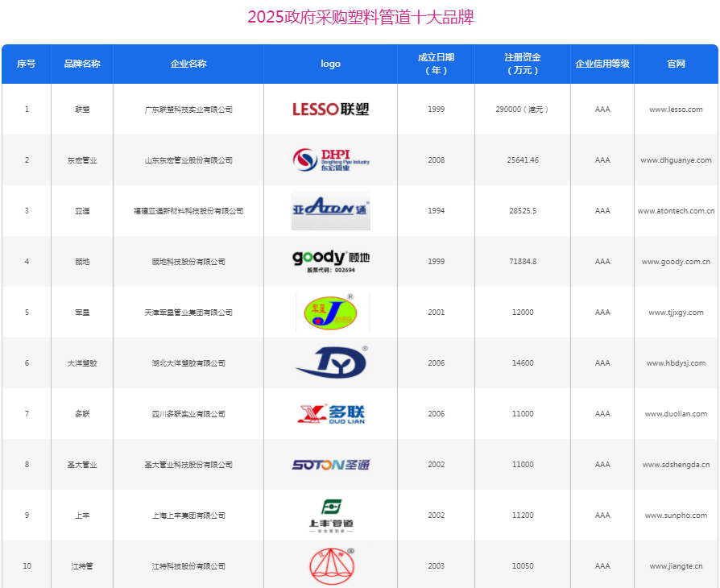This screenshot has height=588, width=720.
Task: Click the LESSO联塑 logo
Action: coord(330,110)
